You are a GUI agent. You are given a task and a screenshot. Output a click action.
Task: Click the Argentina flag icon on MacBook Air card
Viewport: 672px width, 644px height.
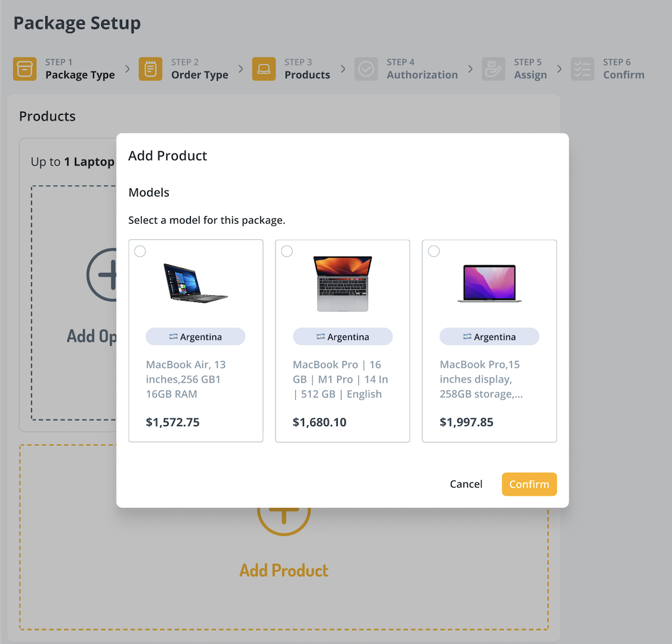point(172,337)
